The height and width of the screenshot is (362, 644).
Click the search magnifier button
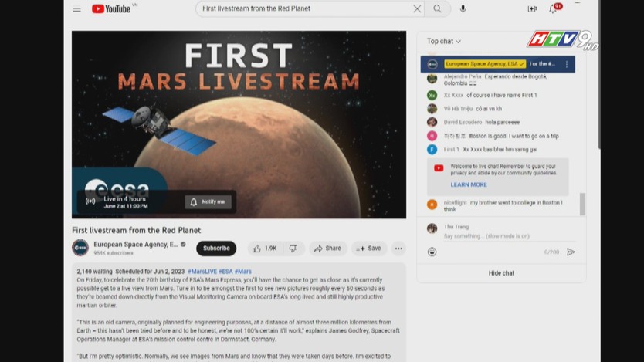437,8
